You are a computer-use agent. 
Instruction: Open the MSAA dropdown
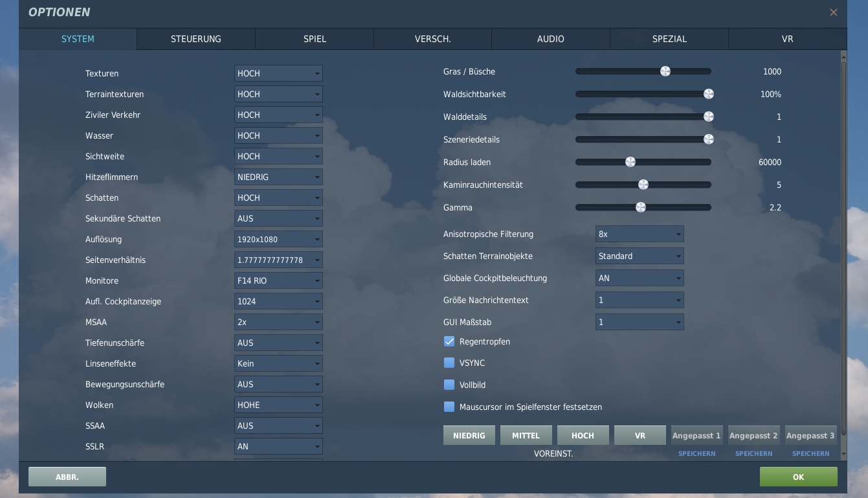click(x=278, y=322)
